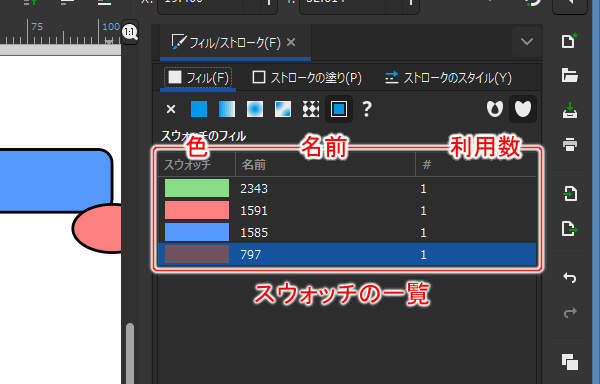Open a file via the folder icon
600x384 pixels.
pos(569,75)
